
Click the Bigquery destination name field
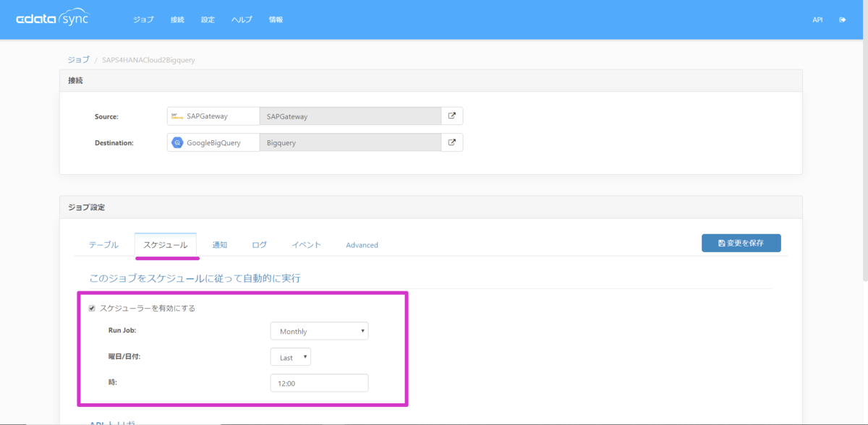click(350, 142)
